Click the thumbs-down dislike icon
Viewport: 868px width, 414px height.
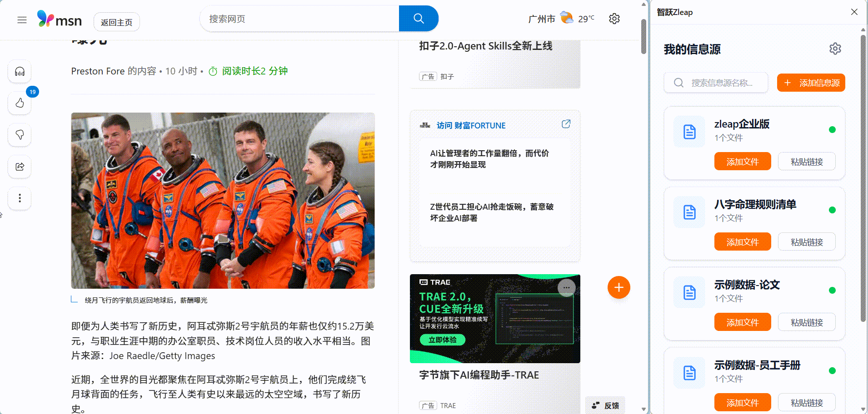coord(20,135)
